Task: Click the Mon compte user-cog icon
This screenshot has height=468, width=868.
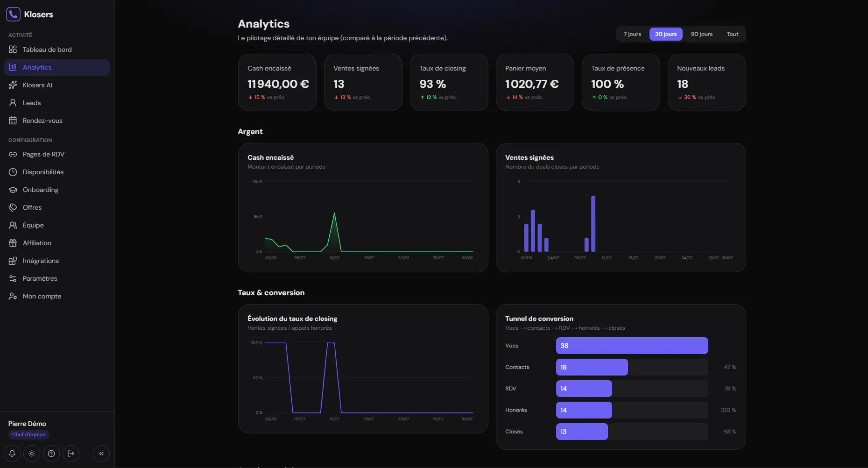Action: [x=13, y=296]
